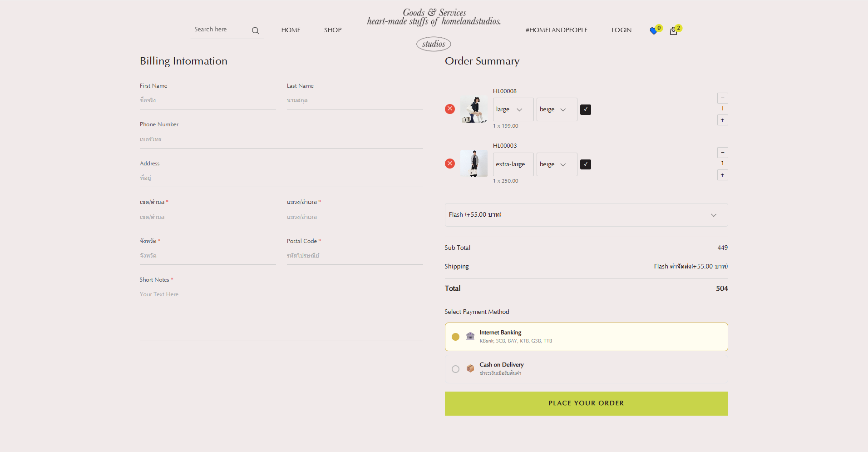Click the HL00003 product code text

coord(505,145)
